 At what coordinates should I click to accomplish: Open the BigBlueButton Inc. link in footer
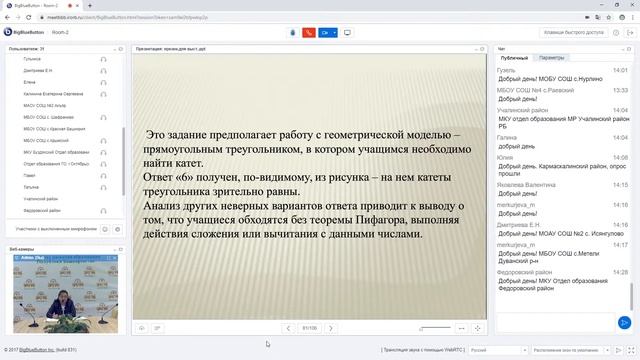tap(37, 350)
